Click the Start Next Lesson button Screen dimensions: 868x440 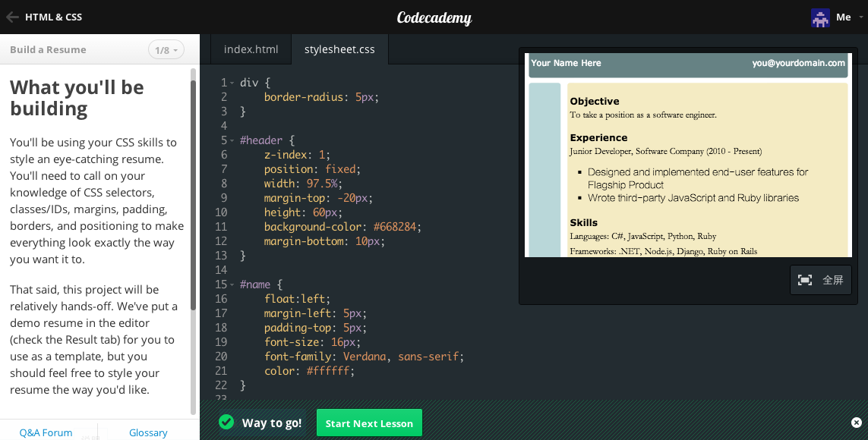(x=369, y=423)
